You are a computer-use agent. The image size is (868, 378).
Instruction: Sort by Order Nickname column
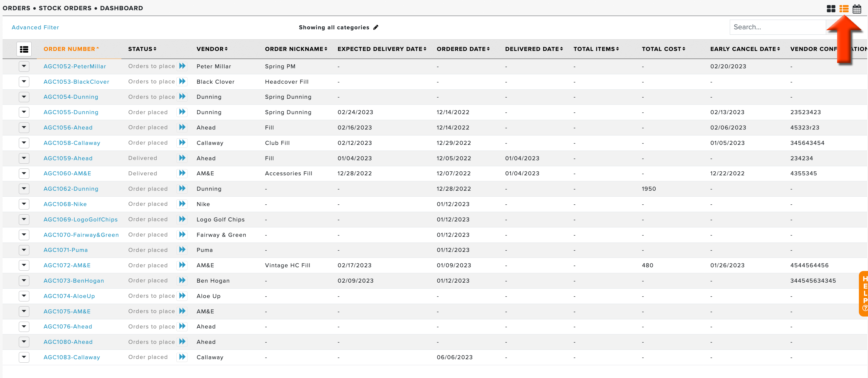point(296,49)
